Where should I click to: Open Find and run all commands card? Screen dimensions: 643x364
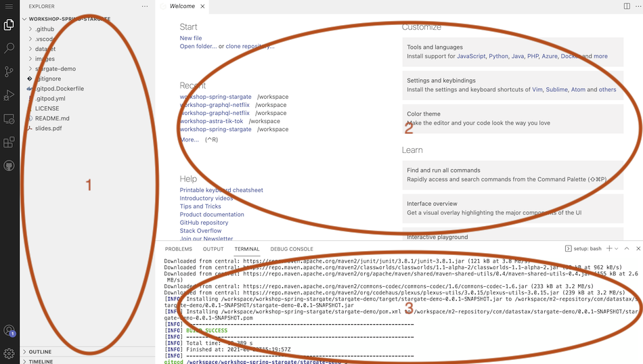point(512,175)
